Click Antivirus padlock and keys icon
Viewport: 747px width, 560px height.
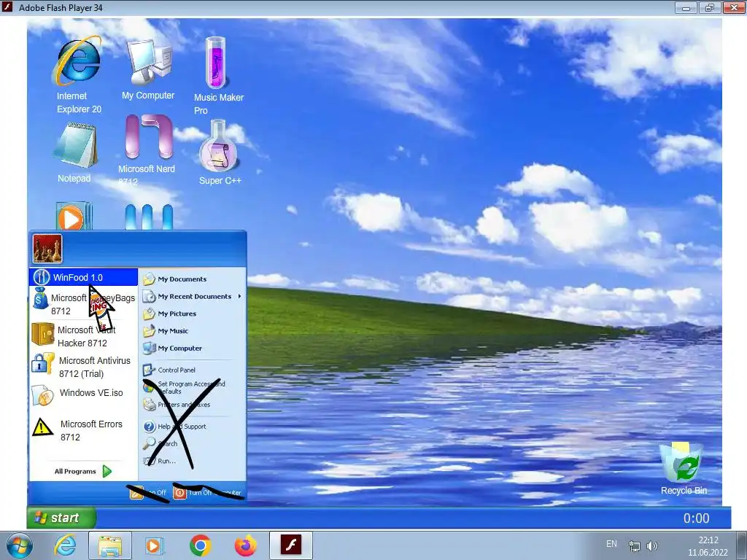(43, 363)
